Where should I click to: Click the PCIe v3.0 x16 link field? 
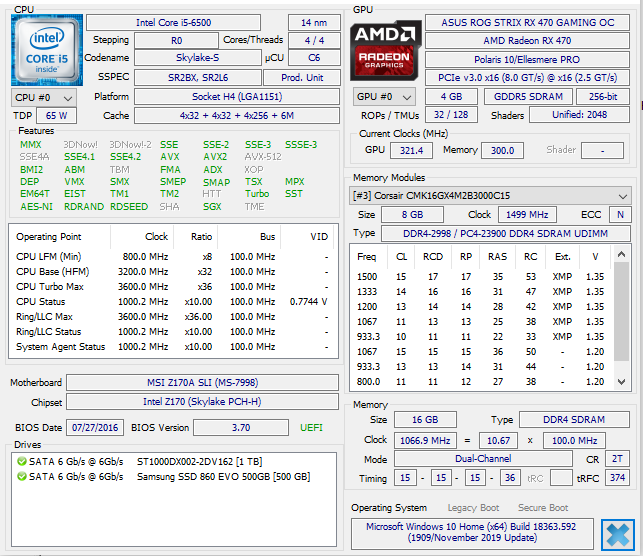pyautogui.click(x=527, y=77)
